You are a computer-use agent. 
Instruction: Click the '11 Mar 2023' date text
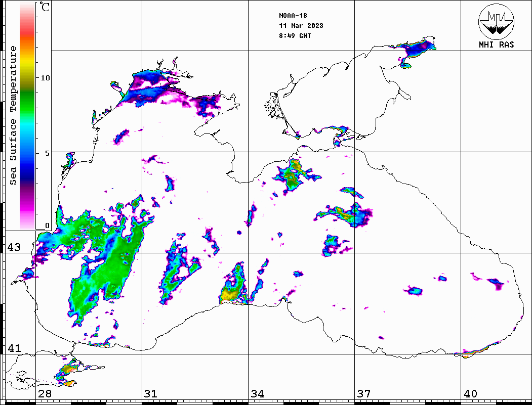pyautogui.click(x=301, y=26)
